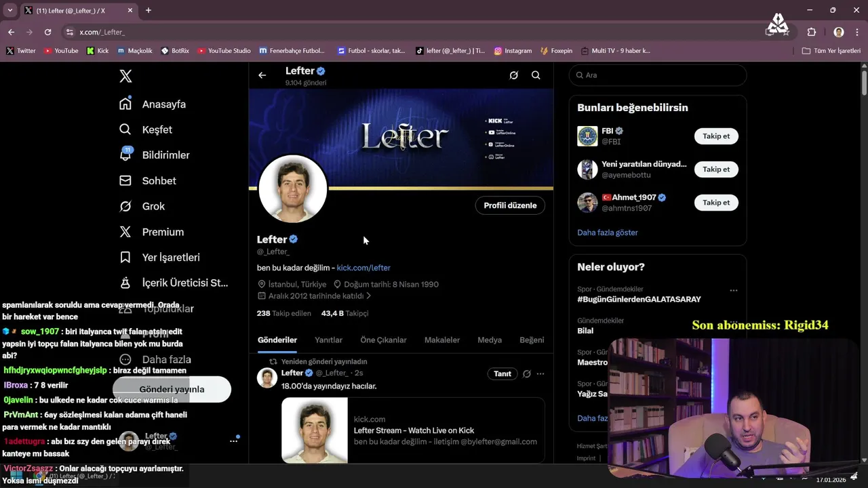Switch to the Beğeni tab

(532, 340)
